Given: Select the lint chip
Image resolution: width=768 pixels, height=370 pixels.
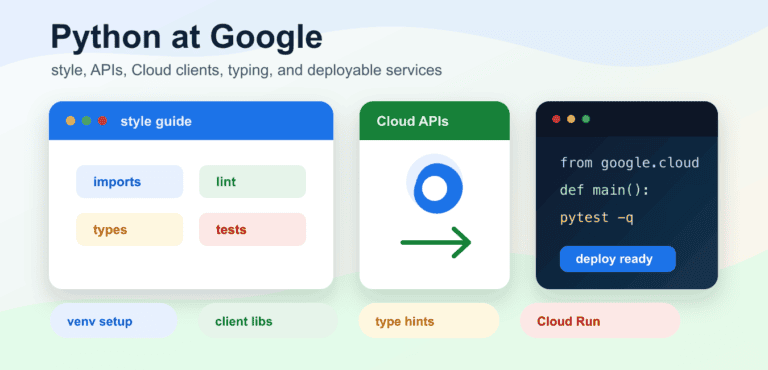Looking at the screenshot, I should 252,182.
